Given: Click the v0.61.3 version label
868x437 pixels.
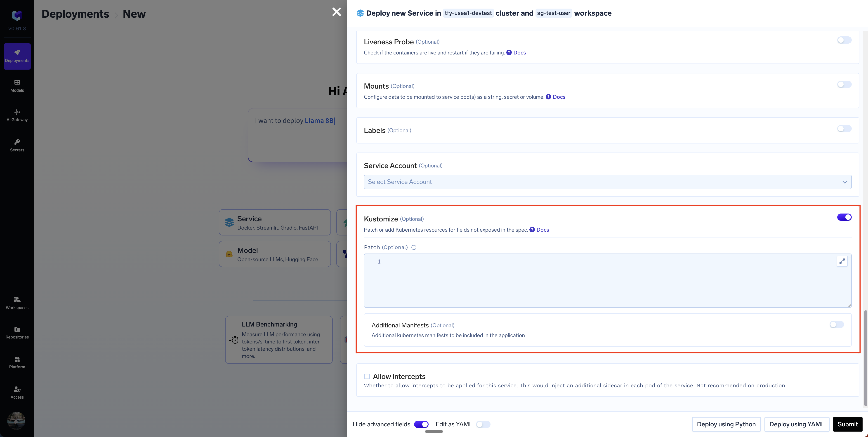Looking at the screenshot, I should [17, 29].
